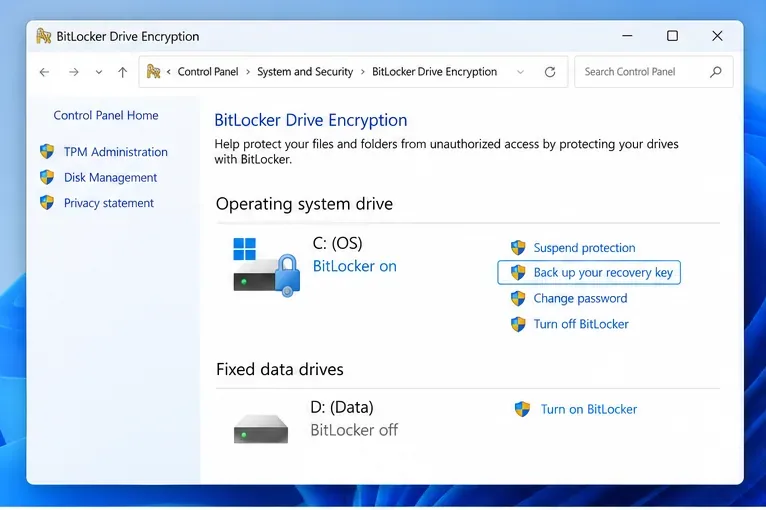Open recent locations dropdown chevron
This screenshot has height=510, width=766.
coord(99,72)
